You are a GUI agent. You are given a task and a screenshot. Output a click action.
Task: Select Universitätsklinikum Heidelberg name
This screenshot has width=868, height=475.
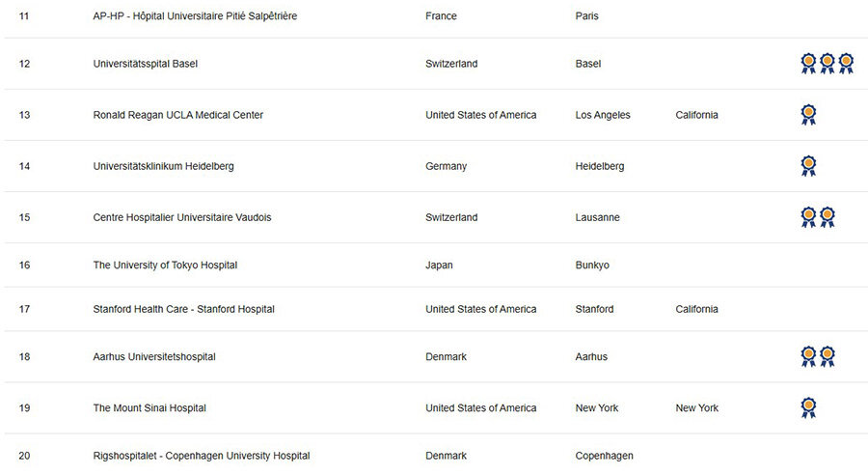coord(163,166)
